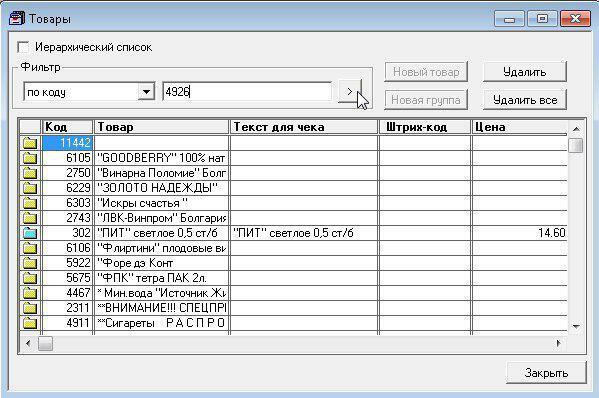Apply filter with the > button

pos(350,92)
